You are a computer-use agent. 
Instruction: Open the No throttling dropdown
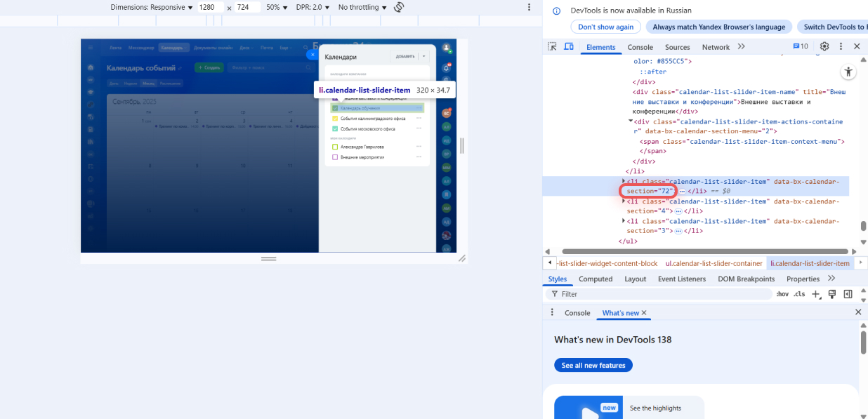click(362, 7)
